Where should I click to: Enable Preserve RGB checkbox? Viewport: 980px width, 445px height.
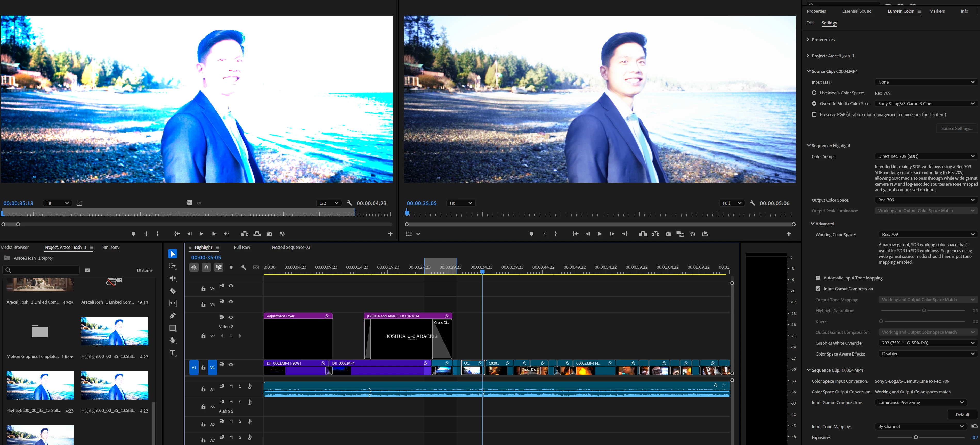coord(814,114)
